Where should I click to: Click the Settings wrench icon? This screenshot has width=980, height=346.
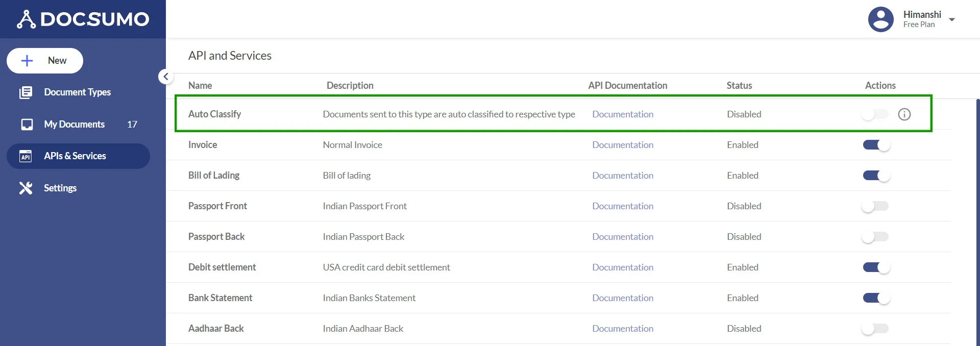click(26, 188)
